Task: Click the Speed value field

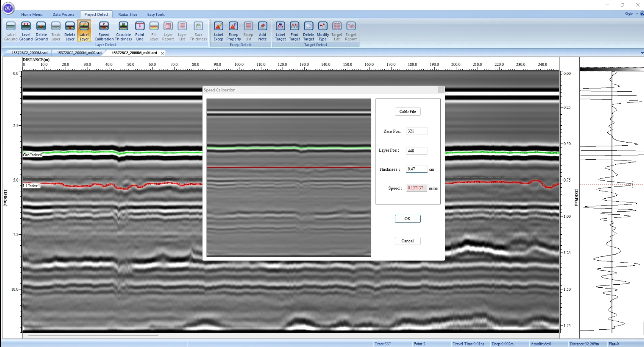Action: [416, 188]
